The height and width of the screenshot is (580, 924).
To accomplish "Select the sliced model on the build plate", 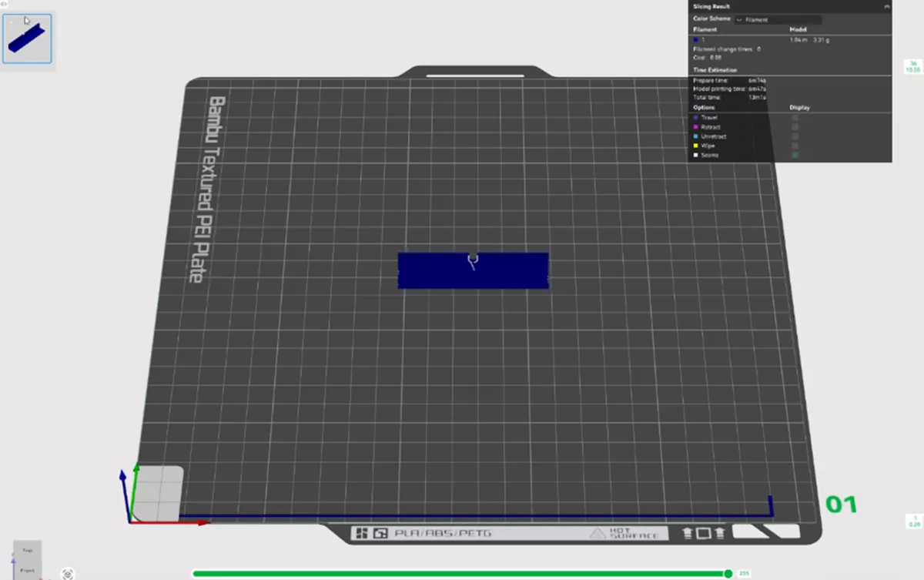I will point(473,270).
